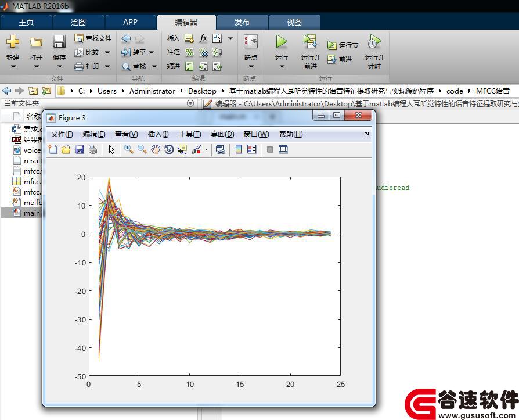Open the brush color dropdown arrow
Viewport: 519px width, 420px height.
[x=207, y=150]
